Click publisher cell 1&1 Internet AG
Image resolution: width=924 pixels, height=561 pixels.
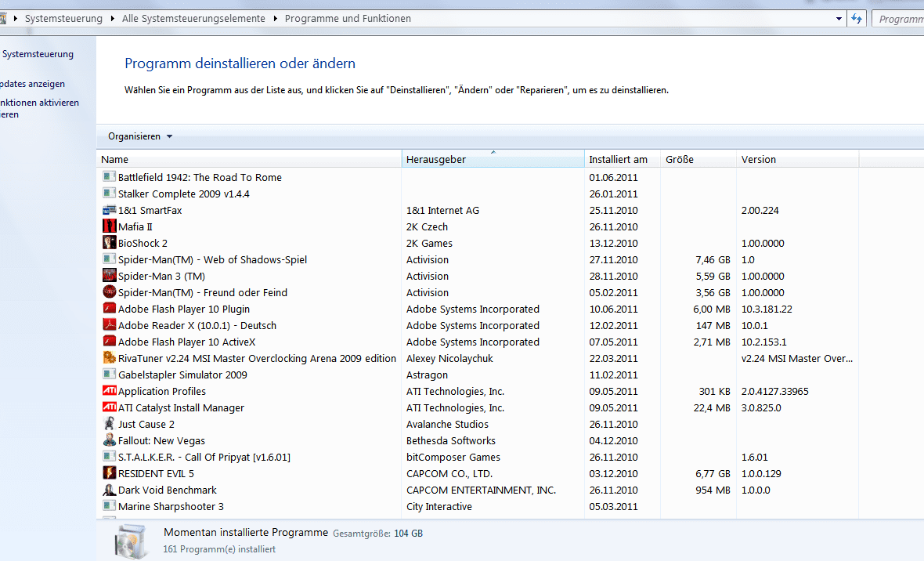click(442, 211)
